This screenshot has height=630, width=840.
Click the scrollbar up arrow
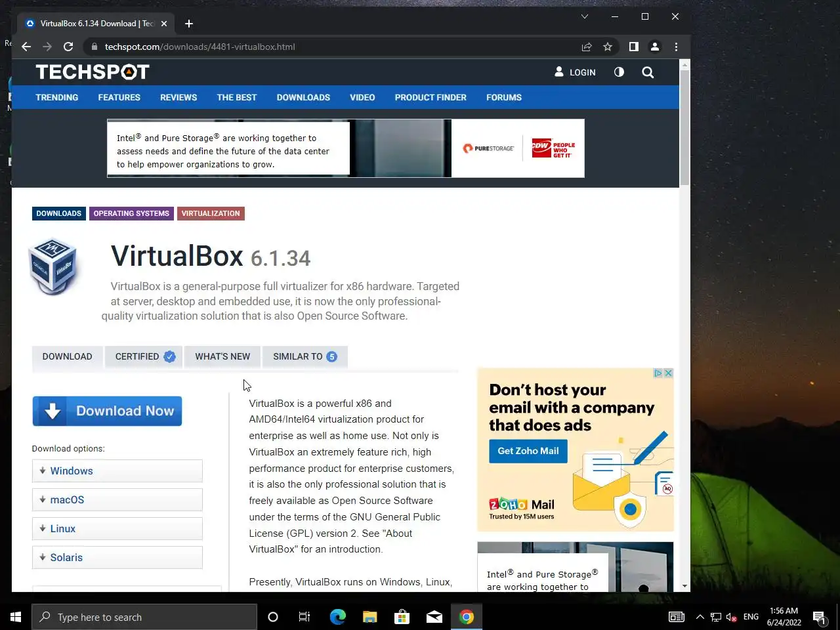(684, 64)
